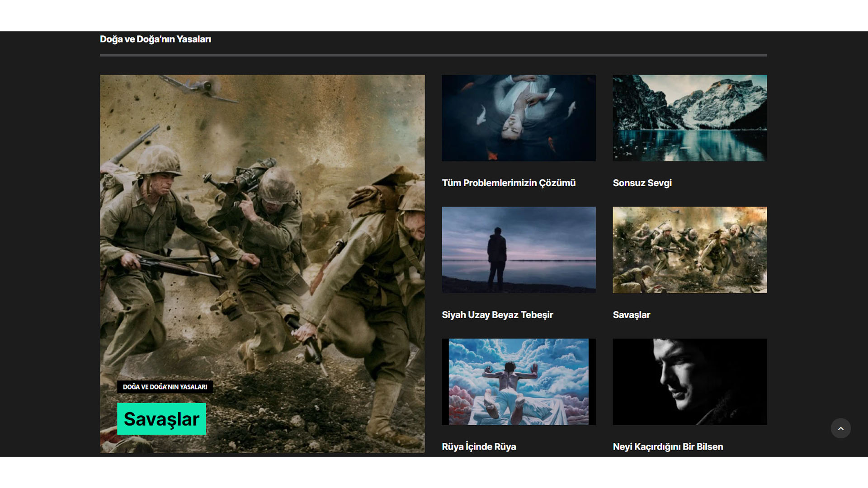Open the large Savaşlar featured image

[x=262, y=264]
